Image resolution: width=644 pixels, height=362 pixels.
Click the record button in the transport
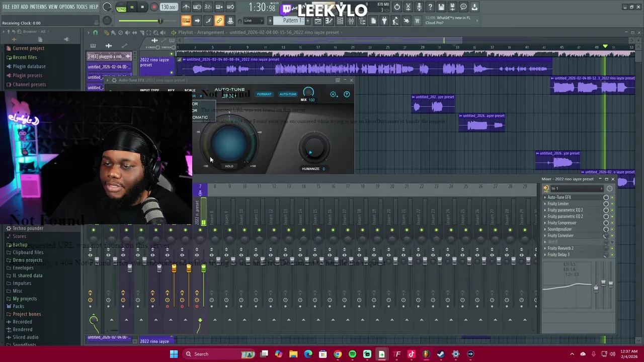point(154,7)
